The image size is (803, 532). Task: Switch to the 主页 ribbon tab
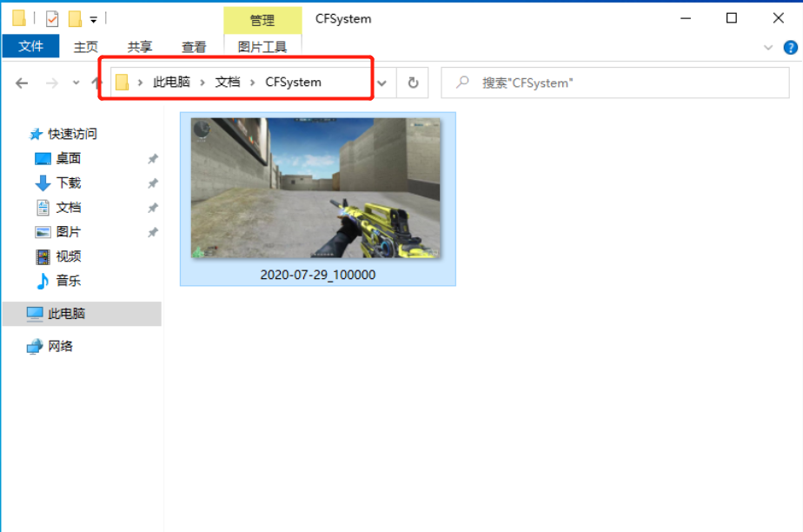pos(85,47)
